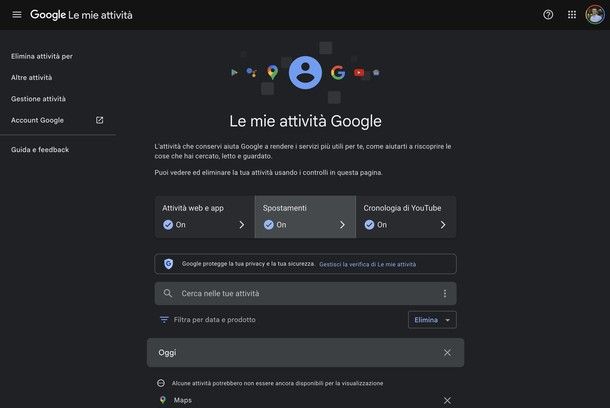This screenshot has height=408, width=610.
Task: Click the Maps pin icon in activity list
Action: (x=163, y=400)
